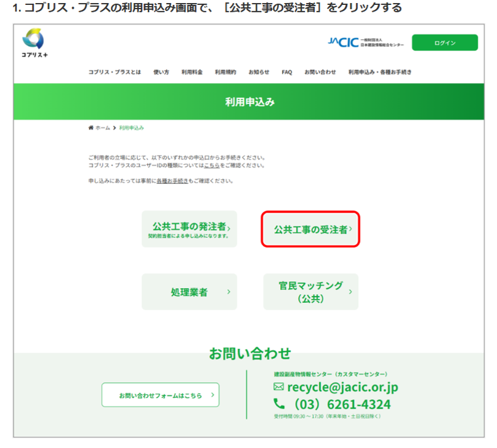Click the COBRIS Plus logo icon
Screen dimensions: 497x448
[33, 40]
